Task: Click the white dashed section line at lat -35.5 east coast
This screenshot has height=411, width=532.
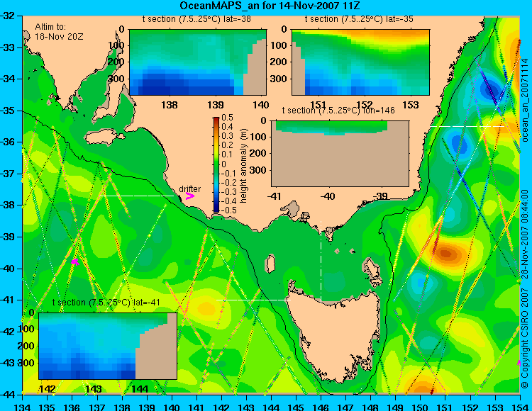Action: 467,126
